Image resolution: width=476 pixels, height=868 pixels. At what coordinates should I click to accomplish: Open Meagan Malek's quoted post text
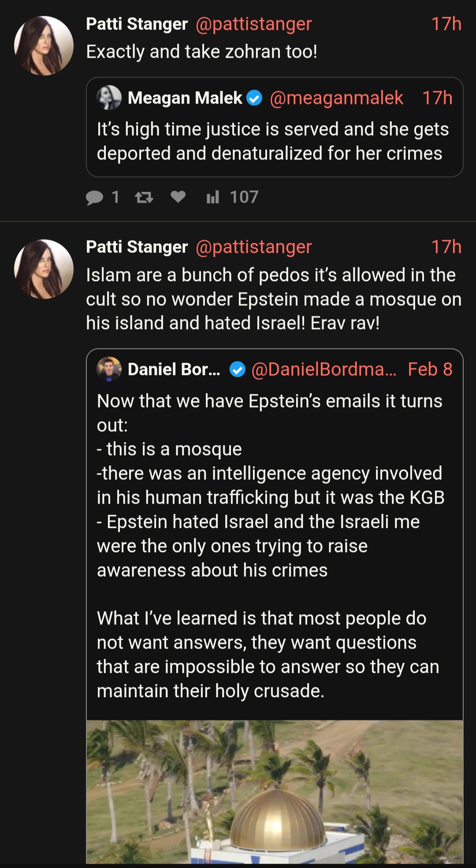pyautogui.click(x=273, y=141)
